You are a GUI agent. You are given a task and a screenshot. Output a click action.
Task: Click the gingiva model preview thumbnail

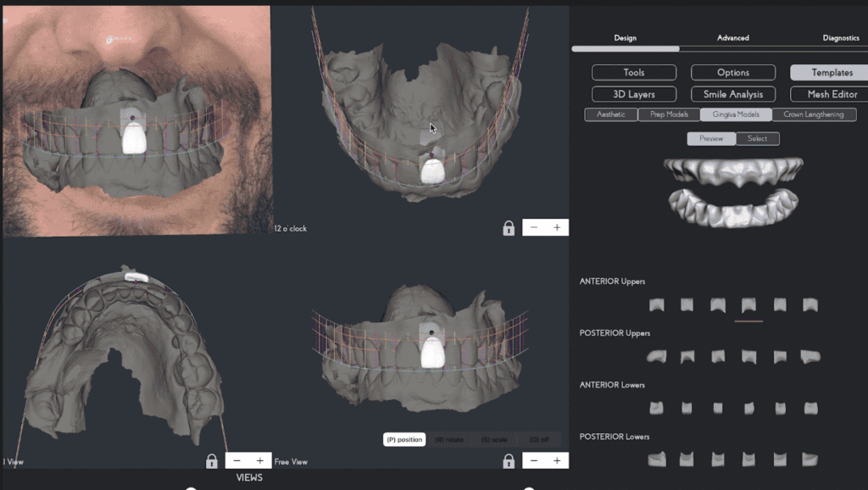pos(733,191)
